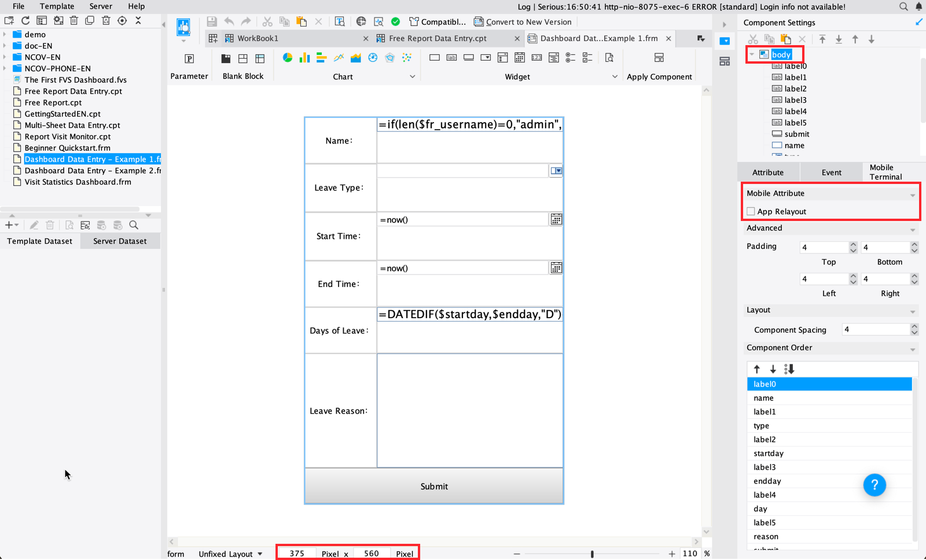The image size is (926, 560).
Task: Expand the Chart group dropdown arrow
Action: click(413, 76)
